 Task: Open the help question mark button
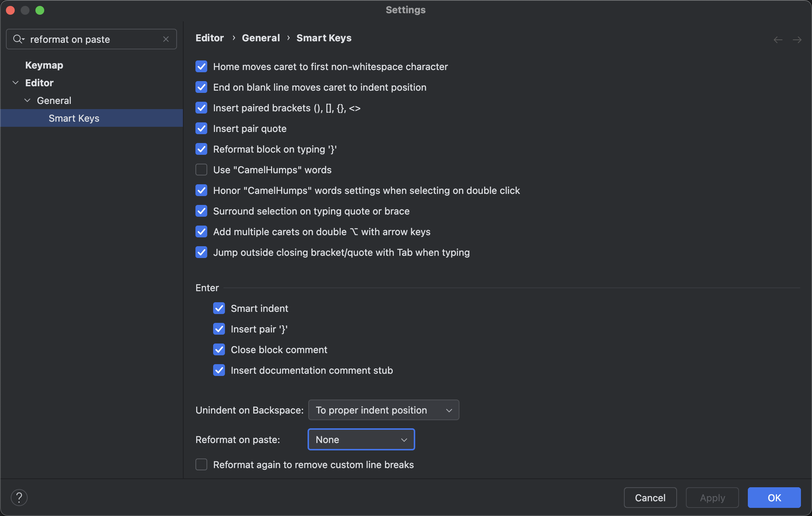[x=19, y=498]
